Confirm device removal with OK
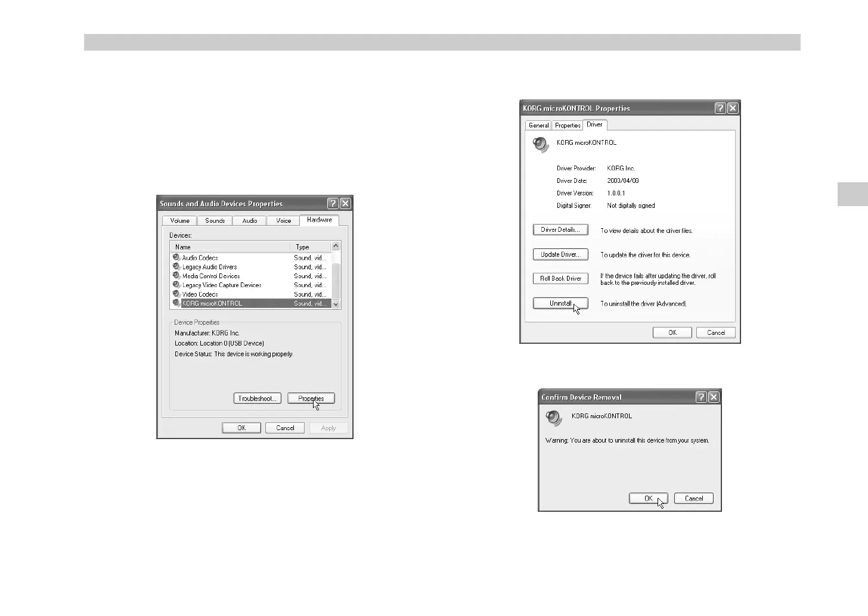 coord(649,499)
